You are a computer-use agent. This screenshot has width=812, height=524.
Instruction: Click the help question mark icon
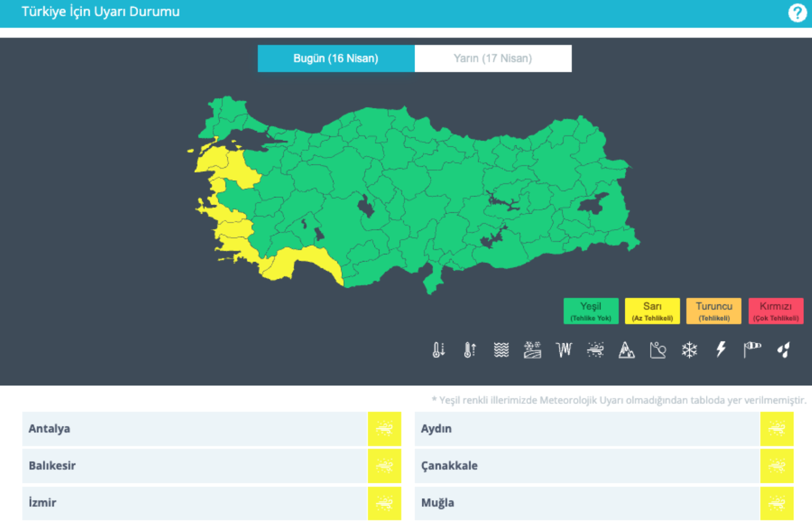[797, 13]
